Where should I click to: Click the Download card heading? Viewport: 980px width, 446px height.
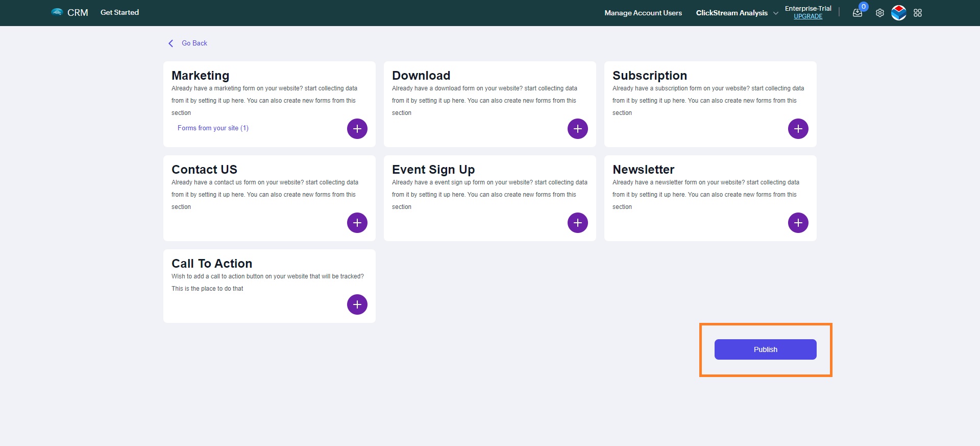(x=421, y=76)
